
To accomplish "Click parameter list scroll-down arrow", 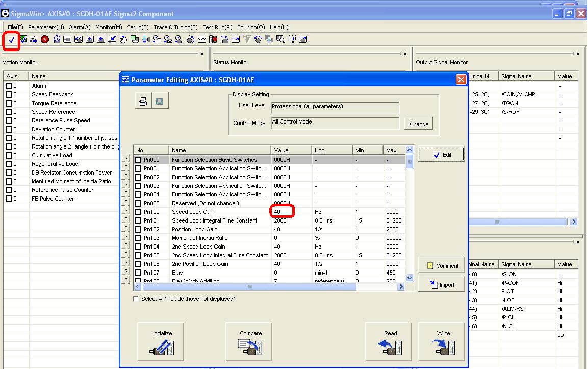I will pos(410,278).
